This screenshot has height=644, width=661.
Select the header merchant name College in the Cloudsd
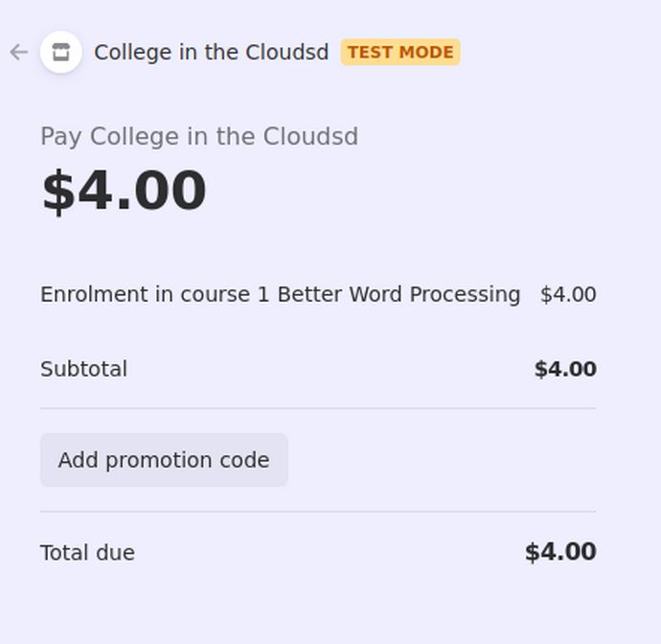[x=211, y=53]
